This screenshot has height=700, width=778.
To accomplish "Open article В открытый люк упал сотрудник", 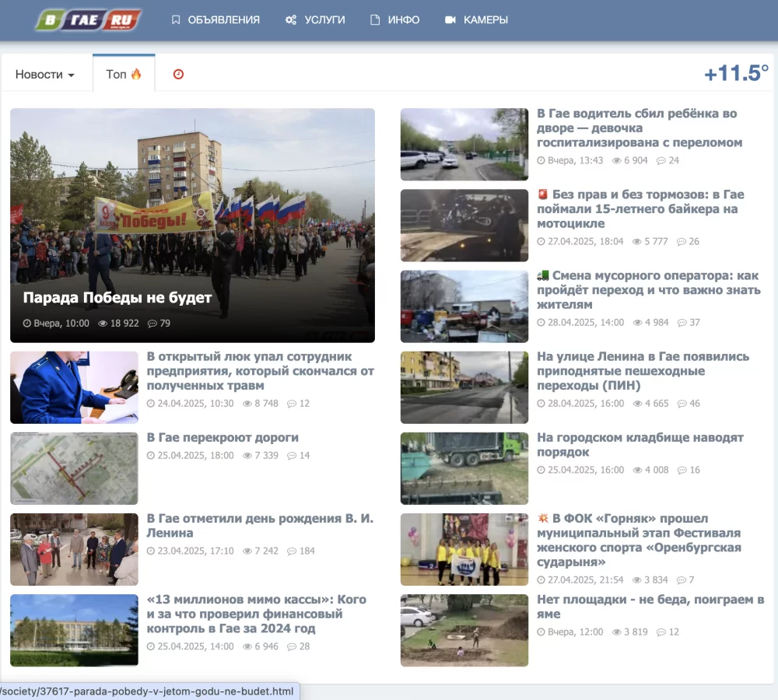I will pos(261,370).
